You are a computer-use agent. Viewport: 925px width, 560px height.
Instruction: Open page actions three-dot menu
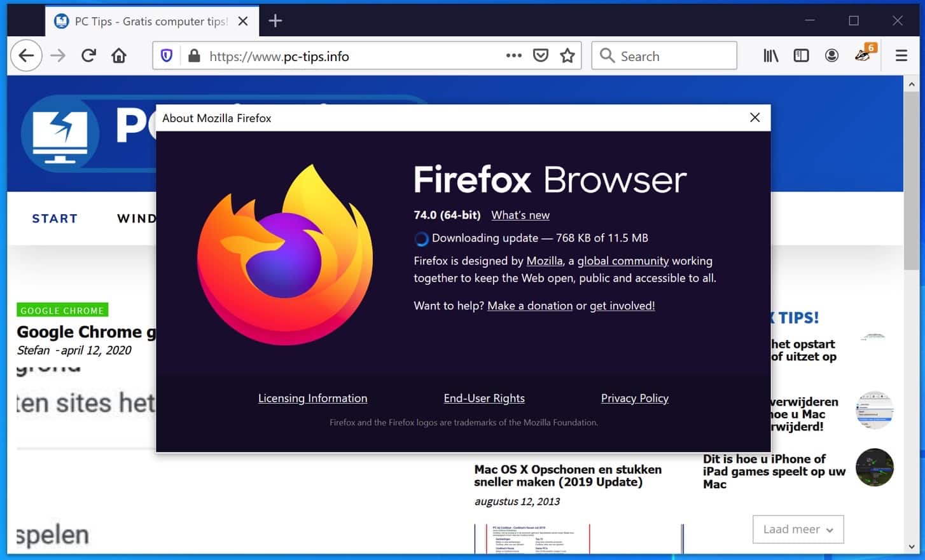[x=514, y=55]
